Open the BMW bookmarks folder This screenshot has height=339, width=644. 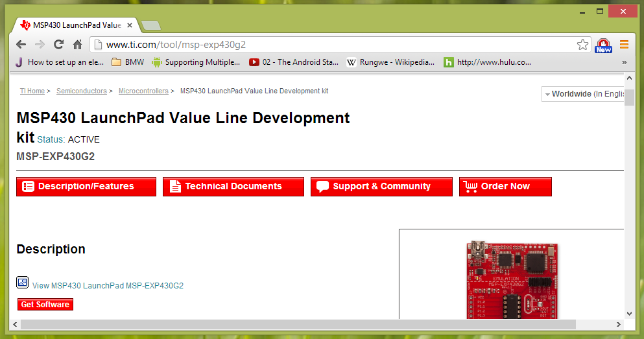coord(128,62)
